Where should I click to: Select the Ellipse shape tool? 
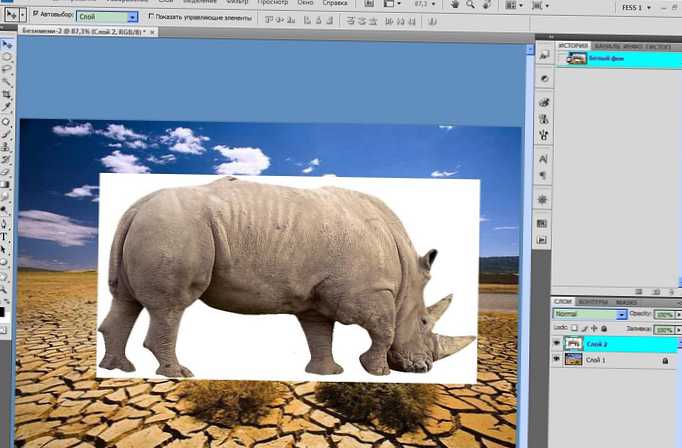(4, 262)
